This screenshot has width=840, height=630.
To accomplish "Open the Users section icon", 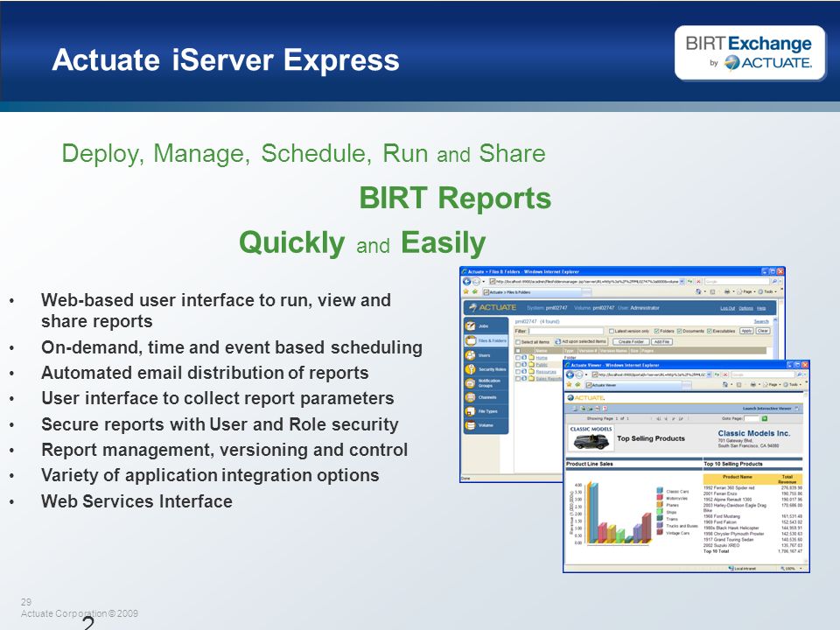I will click(470, 355).
